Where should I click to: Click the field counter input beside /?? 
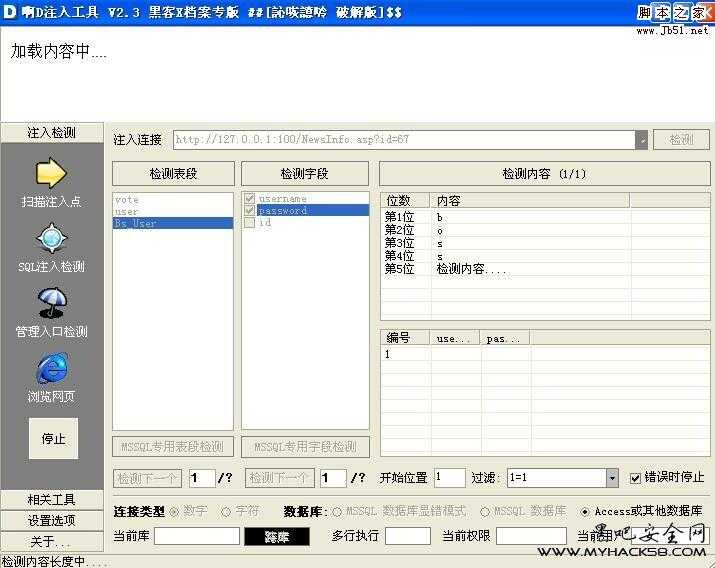click(333, 478)
